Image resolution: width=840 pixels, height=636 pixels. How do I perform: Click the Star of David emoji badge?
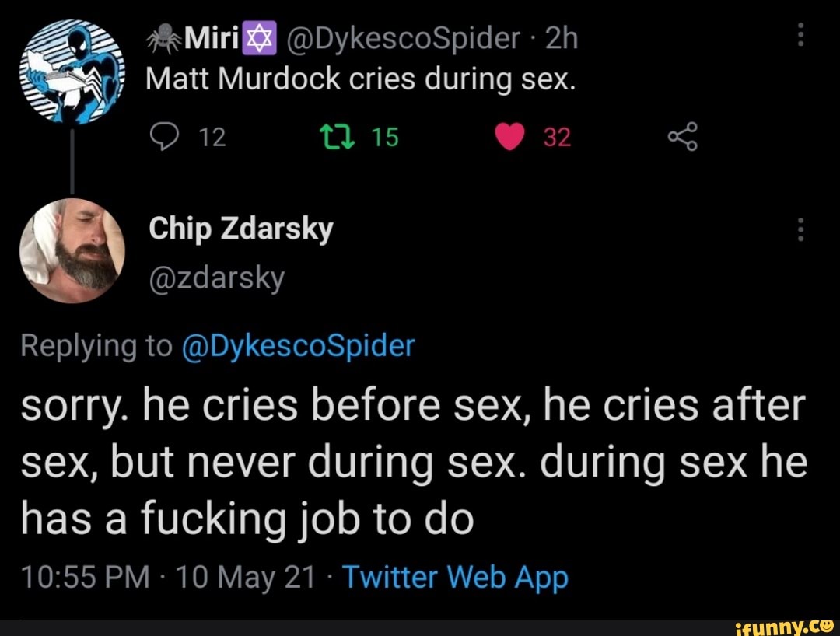(x=256, y=37)
